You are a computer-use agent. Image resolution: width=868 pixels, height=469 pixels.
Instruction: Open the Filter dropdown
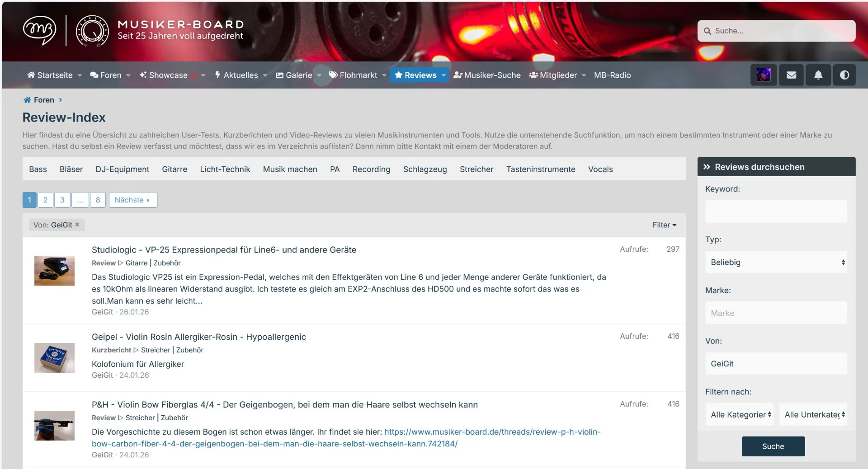(x=664, y=225)
